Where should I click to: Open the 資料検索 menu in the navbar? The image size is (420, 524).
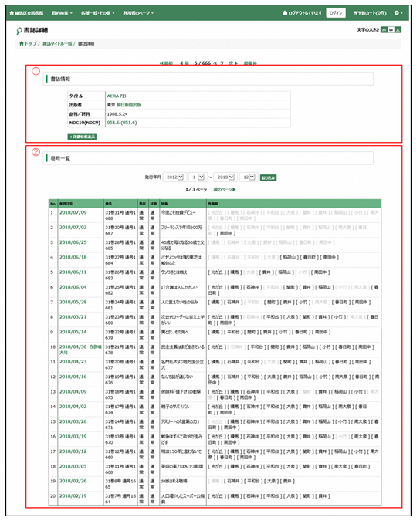(62, 13)
